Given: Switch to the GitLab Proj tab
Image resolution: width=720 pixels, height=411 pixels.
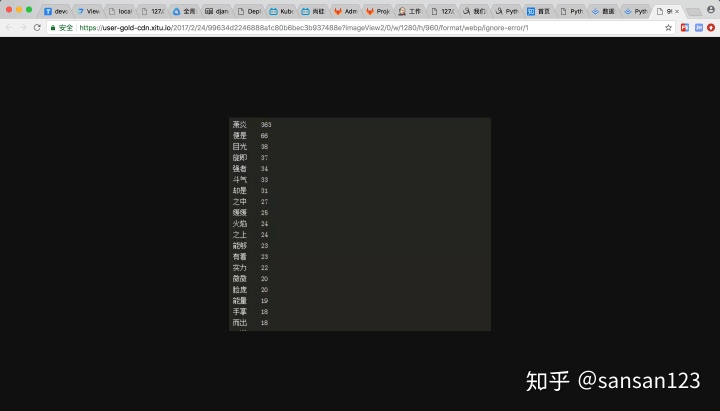Looking at the screenshot, I should 378,11.
